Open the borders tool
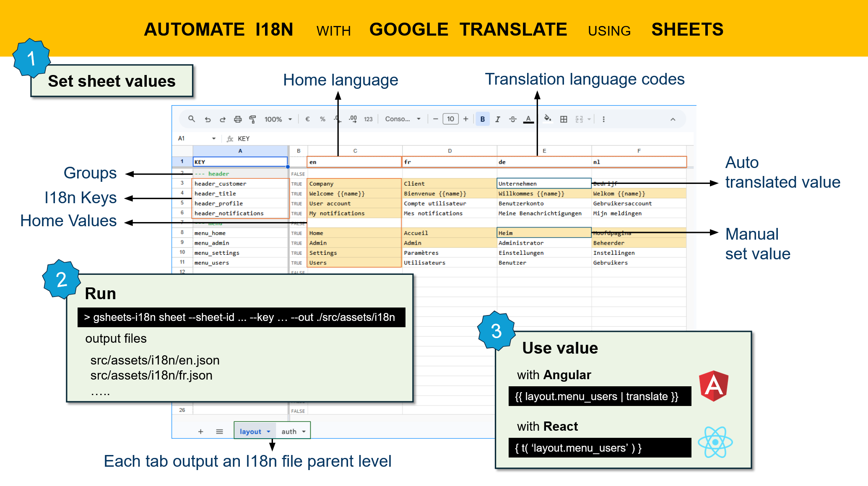The height and width of the screenshot is (486, 868). (x=564, y=119)
